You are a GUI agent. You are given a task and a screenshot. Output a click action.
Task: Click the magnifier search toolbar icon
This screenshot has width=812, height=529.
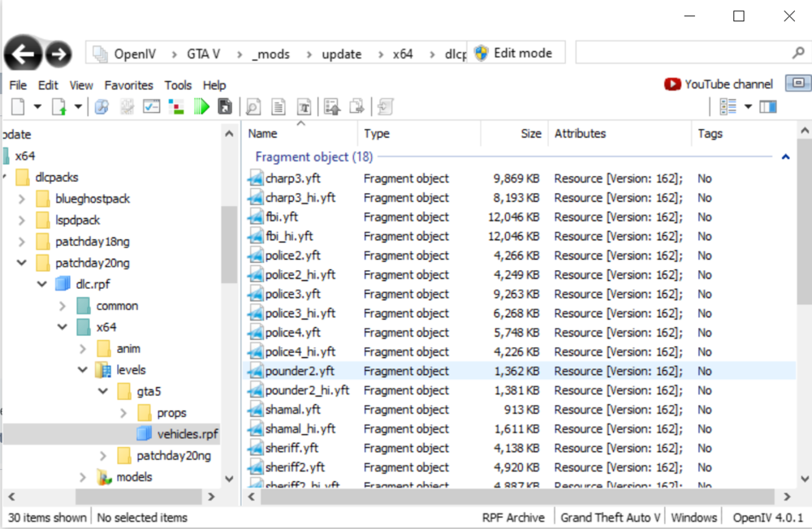click(253, 106)
